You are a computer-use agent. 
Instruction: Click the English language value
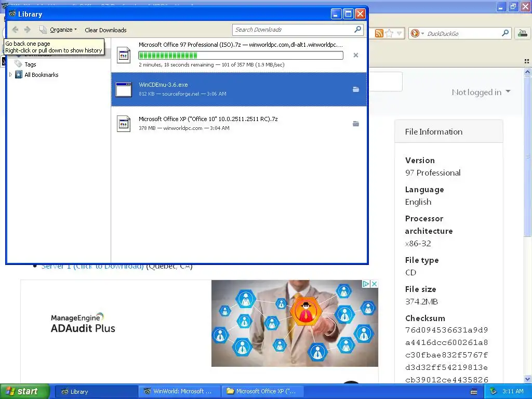point(418,202)
